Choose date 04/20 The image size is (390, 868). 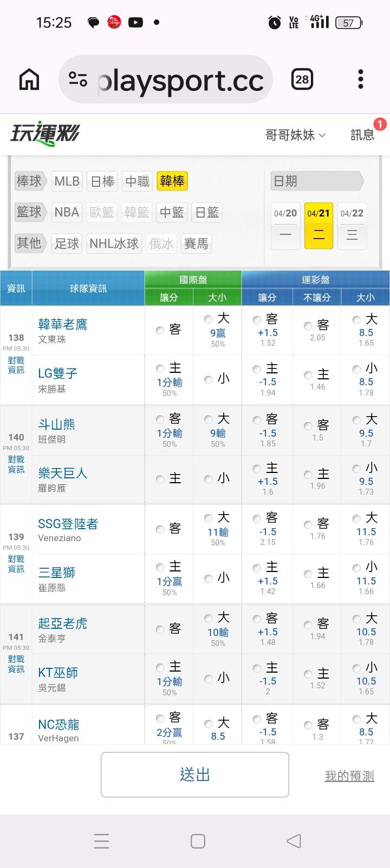[285, 226]
